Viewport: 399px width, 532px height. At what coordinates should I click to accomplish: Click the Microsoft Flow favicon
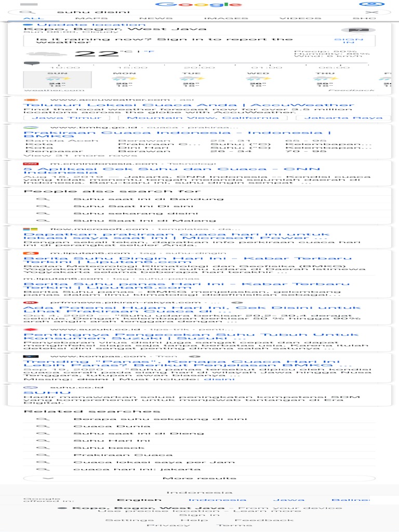[31, 229]
